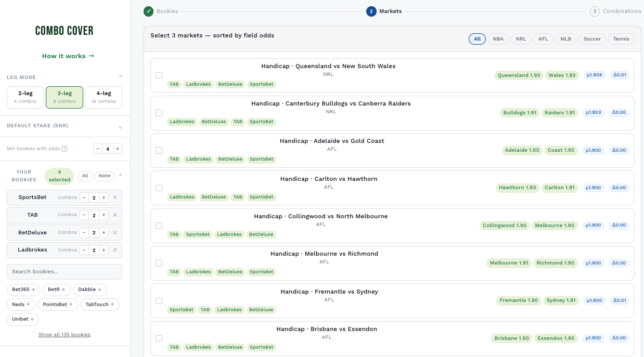Add the TabTouch bookie chip
The height and width of the screenshot is (357, 644).
pos(100,305)
